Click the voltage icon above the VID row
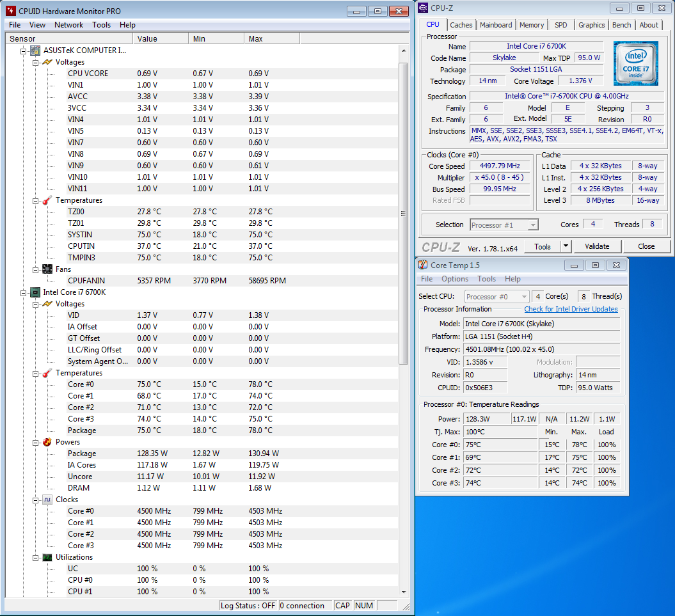The height and width of the screenshot is (616, 675). tap(47, 304)
